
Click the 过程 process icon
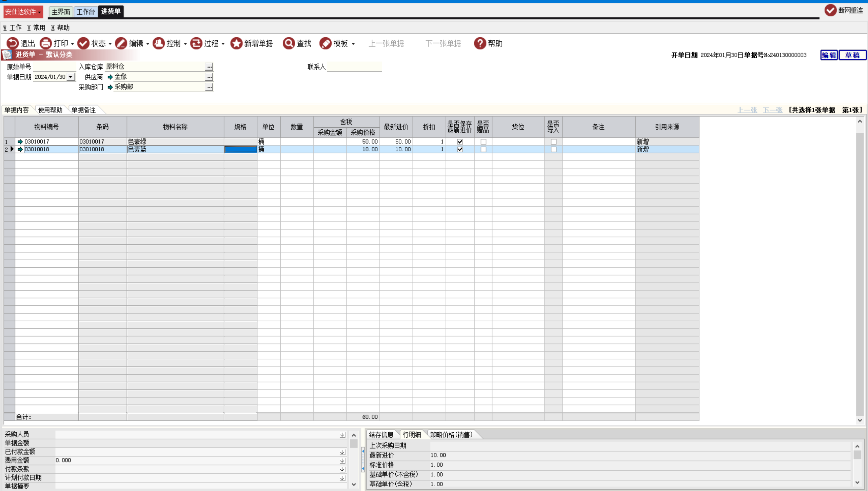[x=196, y=43]
